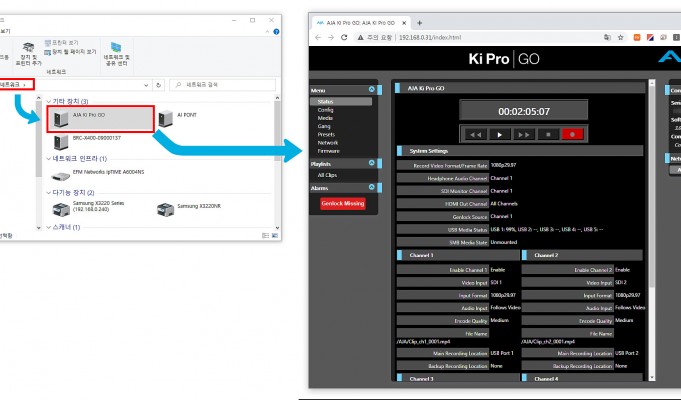This screenshot has width=681, height=400.
Task: Open the Firmware menu page
Action: point(328,151)
